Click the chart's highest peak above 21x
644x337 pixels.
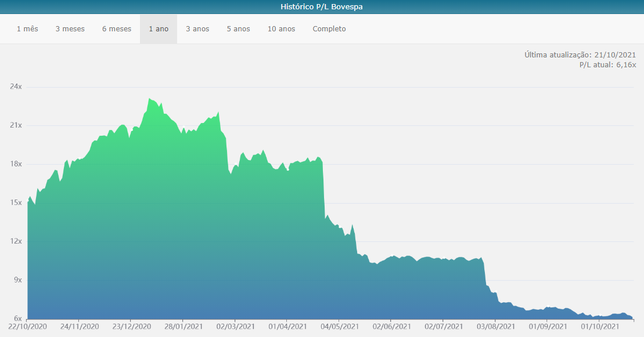[149, 99]
